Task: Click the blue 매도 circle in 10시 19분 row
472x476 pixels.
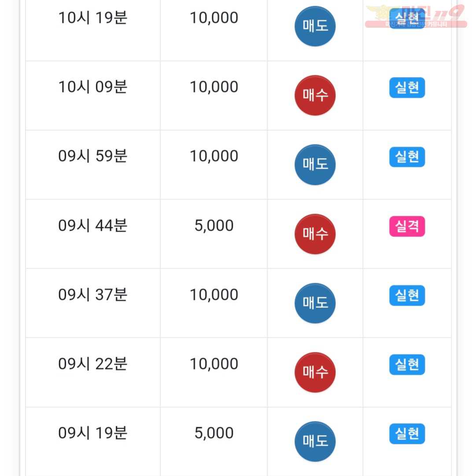Action: pos(315,26)
